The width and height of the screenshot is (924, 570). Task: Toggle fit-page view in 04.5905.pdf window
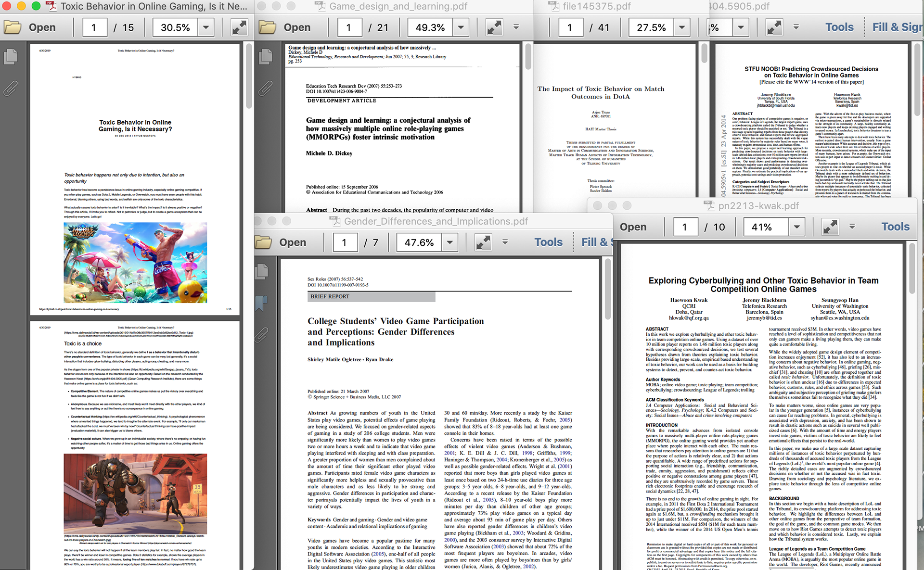click(x=774, y=27)
